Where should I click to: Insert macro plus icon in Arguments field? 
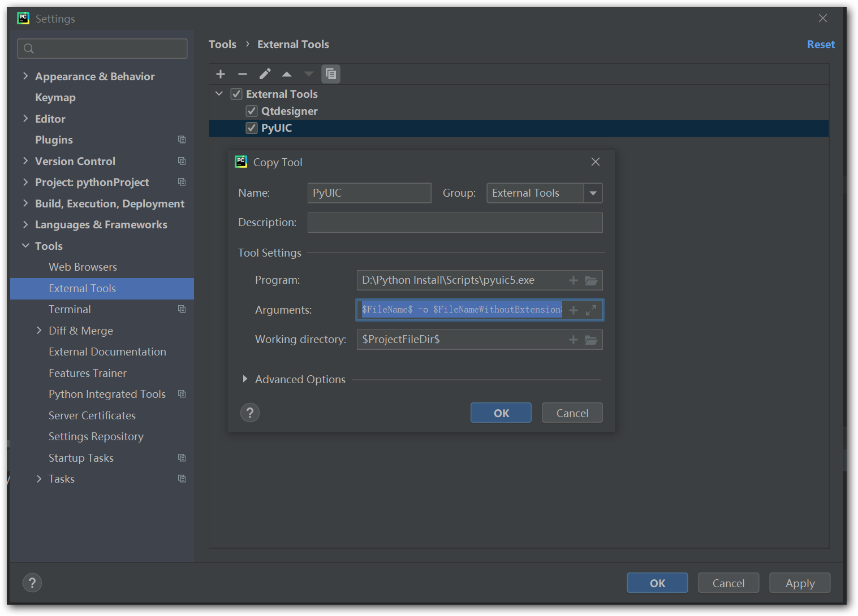pos(574,310)
